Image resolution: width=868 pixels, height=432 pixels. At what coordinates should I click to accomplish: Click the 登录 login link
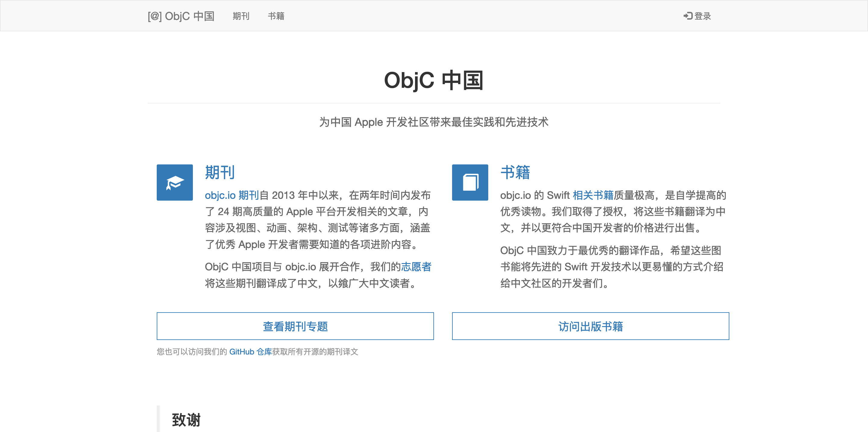[703, 16]
